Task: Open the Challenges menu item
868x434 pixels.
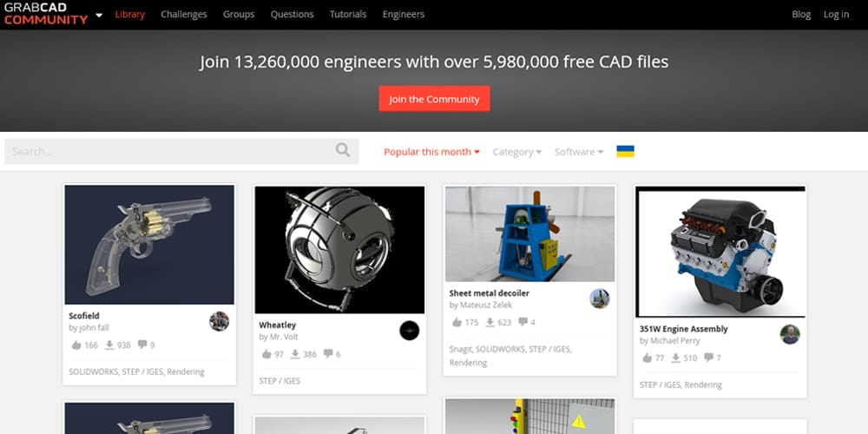Action: click(184, 15)
